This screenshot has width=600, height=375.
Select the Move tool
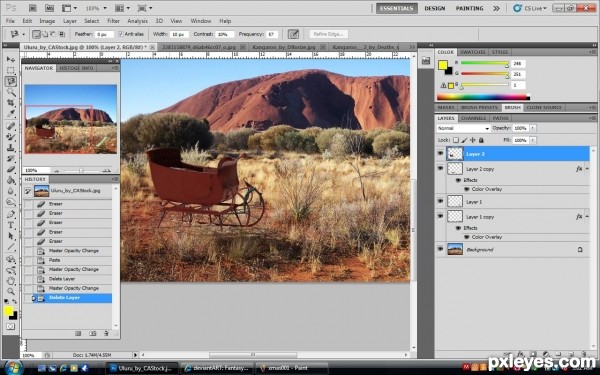[11, 59]
